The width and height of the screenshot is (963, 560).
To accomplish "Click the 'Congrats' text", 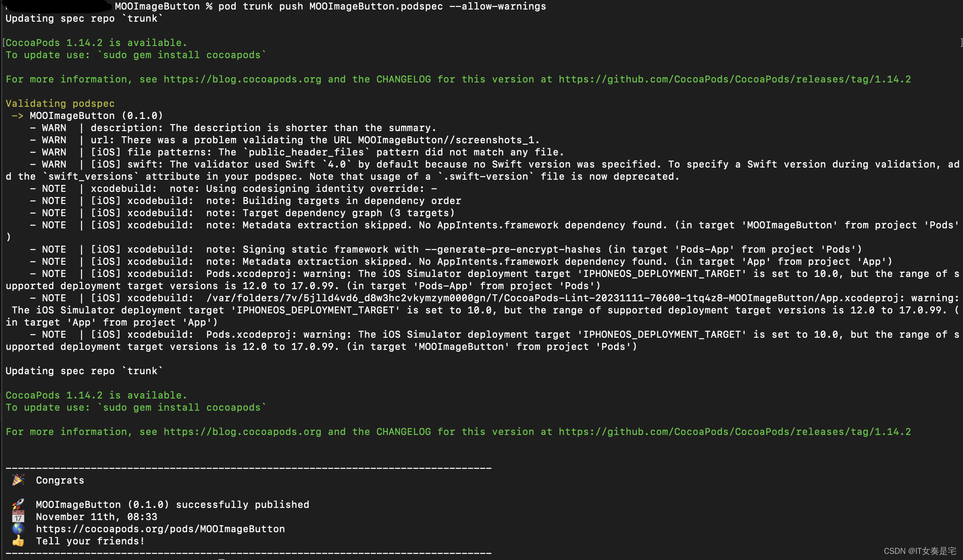I will (x=60, y=480).
